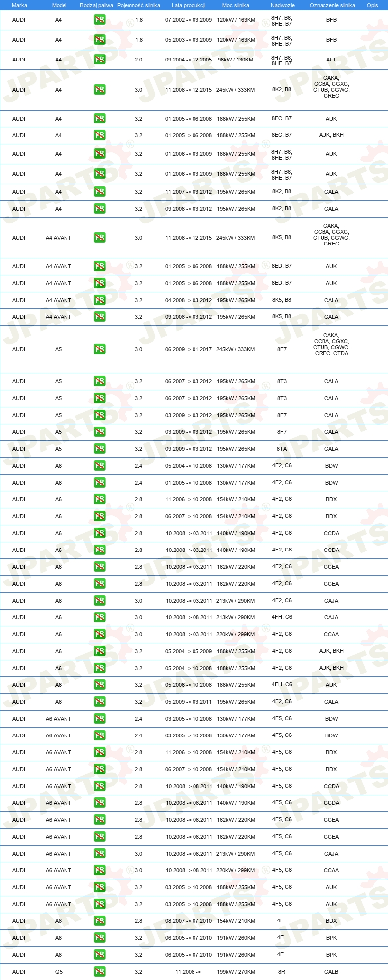Select date range 09.2009 -> 03.2012
The width and height of the screenshot is (388, 980).
(189, 449)
